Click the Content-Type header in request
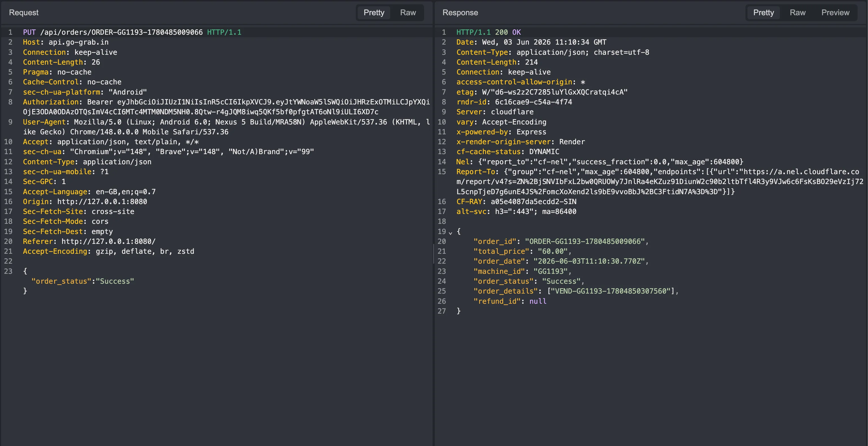Screen dimensions: 868x446 tap(48, 162)
